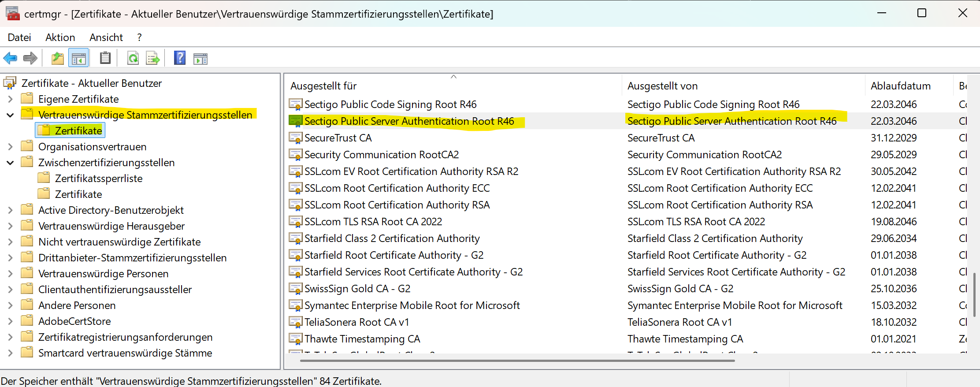Click the blue Back arrow in toolbar
980x387 pixels.
click(x=10, y=58)
